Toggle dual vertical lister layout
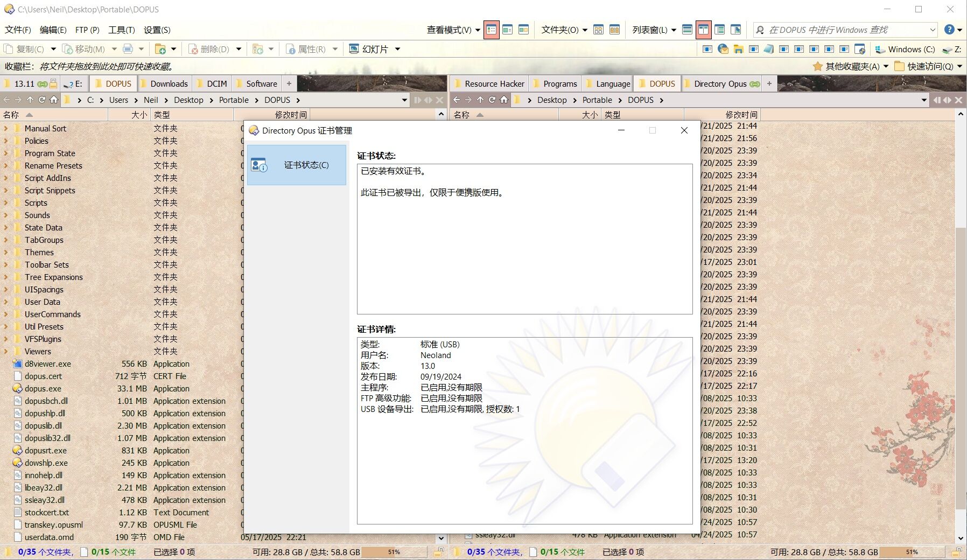The image size is (967, 560). [703, 30]
